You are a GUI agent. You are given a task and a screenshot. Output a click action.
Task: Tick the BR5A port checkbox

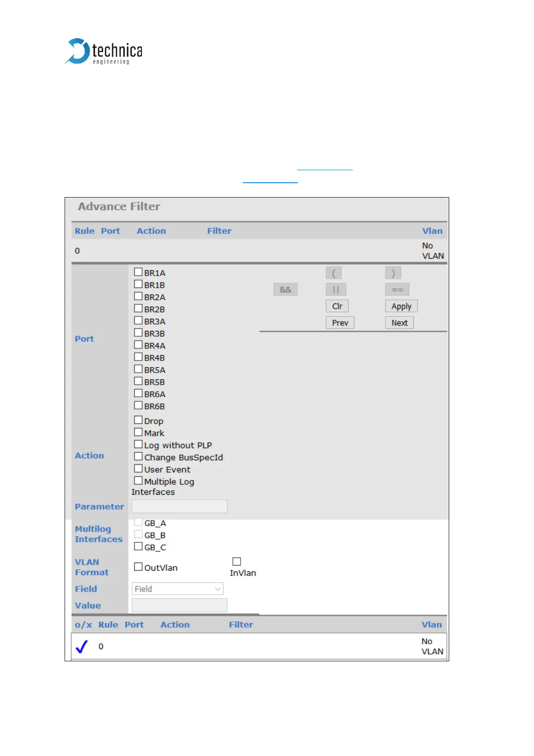click(x=138, y=369)
